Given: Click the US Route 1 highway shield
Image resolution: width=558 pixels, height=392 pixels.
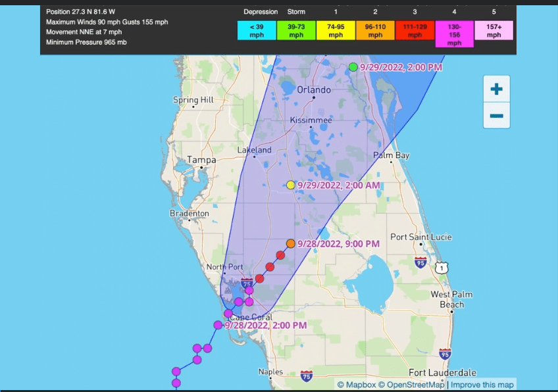Looking at the screenshot, I should (440, 267).
